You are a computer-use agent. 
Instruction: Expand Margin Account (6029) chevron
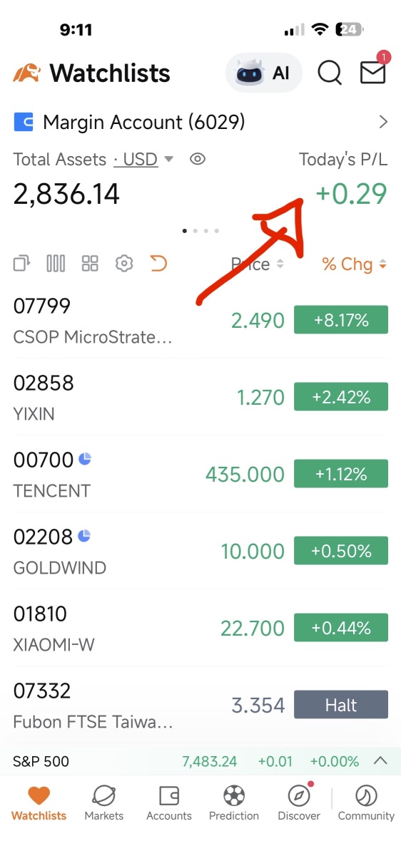[383, 122]
